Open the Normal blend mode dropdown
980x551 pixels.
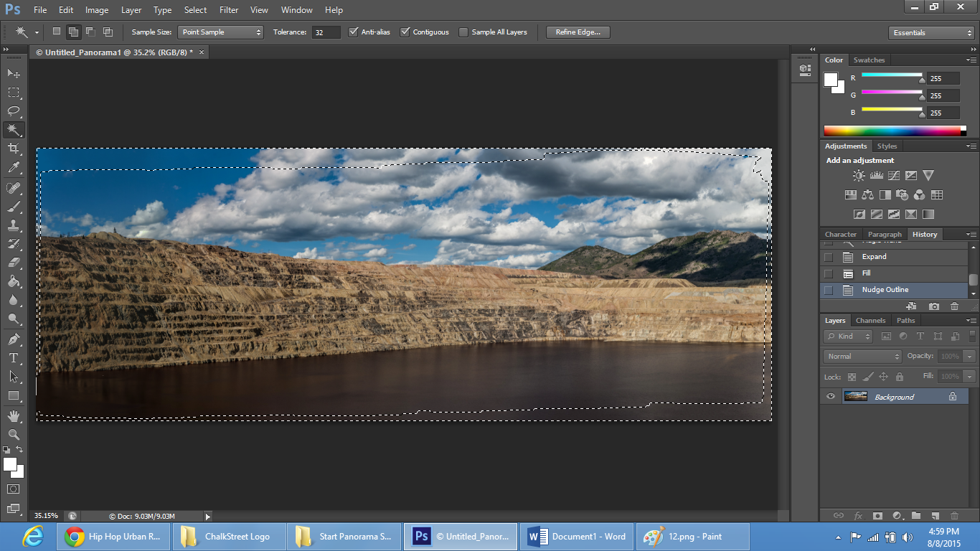click(862, 357)
